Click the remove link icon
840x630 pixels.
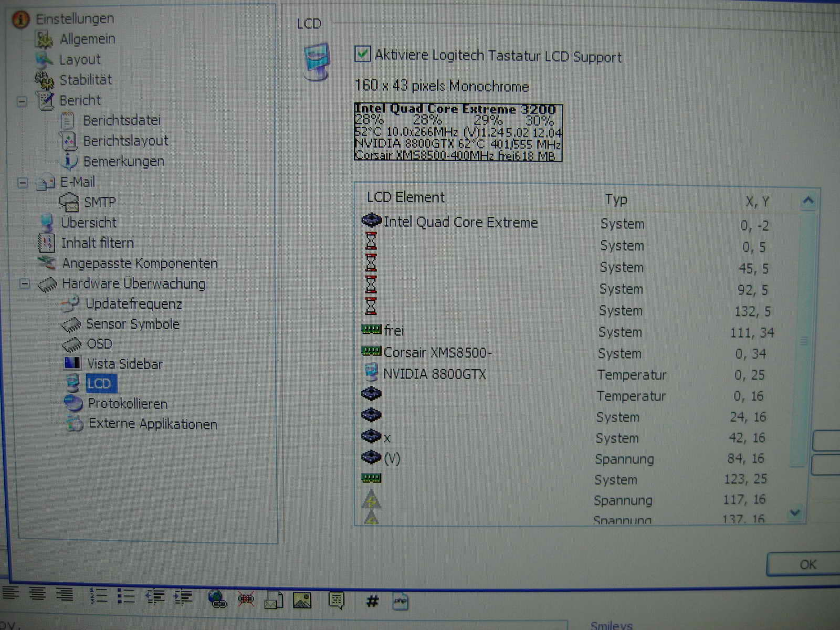246,598
